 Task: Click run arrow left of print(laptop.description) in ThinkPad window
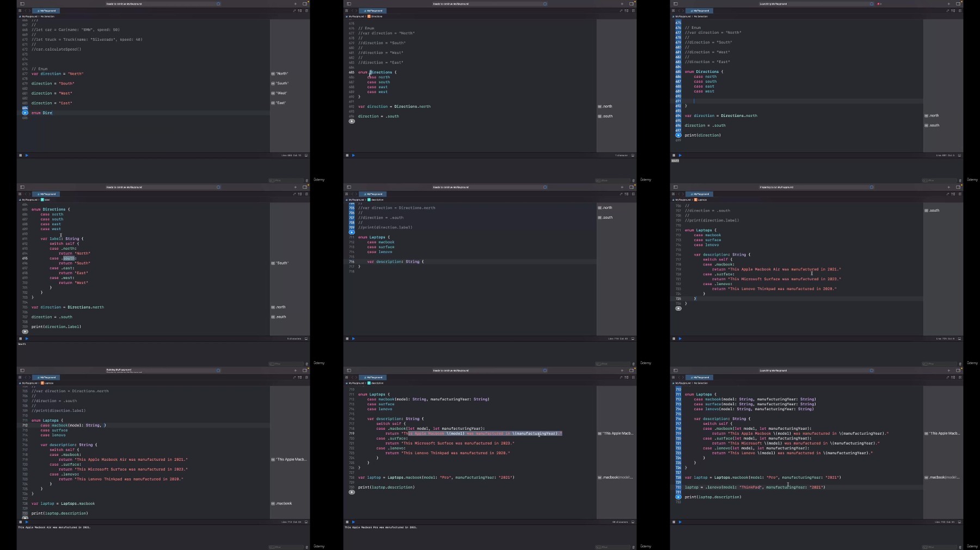coord(678,497)
